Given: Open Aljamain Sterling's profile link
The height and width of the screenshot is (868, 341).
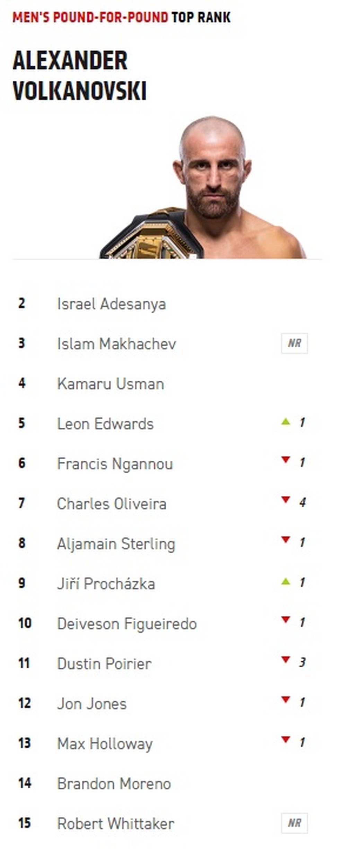Looking at the screenshot, I should click(116, 544).
